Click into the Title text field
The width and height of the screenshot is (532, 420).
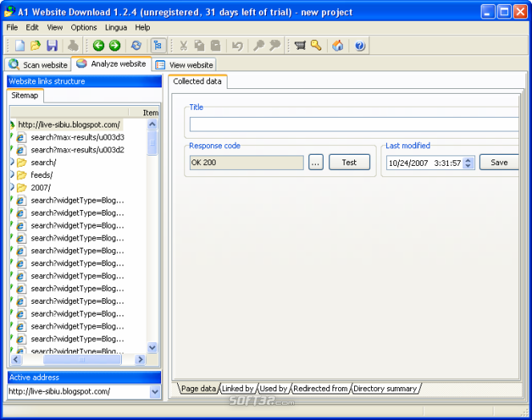tap(354, 124)
